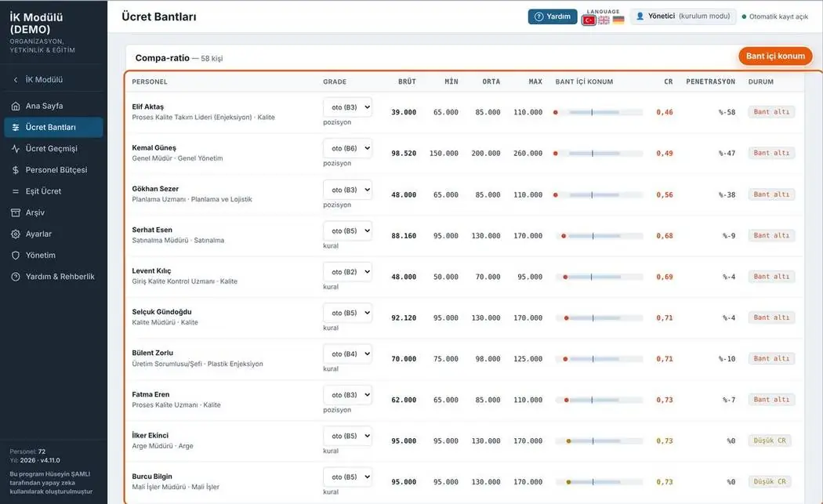Click the CR value 0,46
The width and height of the screenshot is (823, 504).
click(665, 112)
